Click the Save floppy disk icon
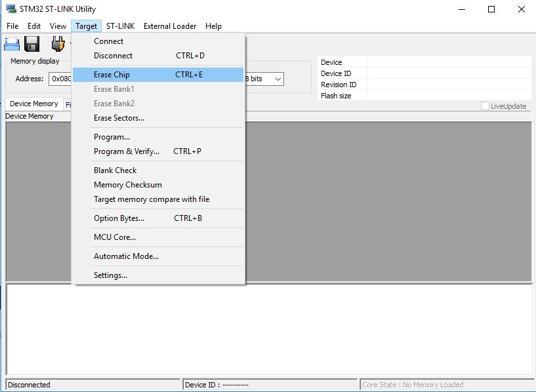This screenshot has width=536, height=392. [31, 44]
